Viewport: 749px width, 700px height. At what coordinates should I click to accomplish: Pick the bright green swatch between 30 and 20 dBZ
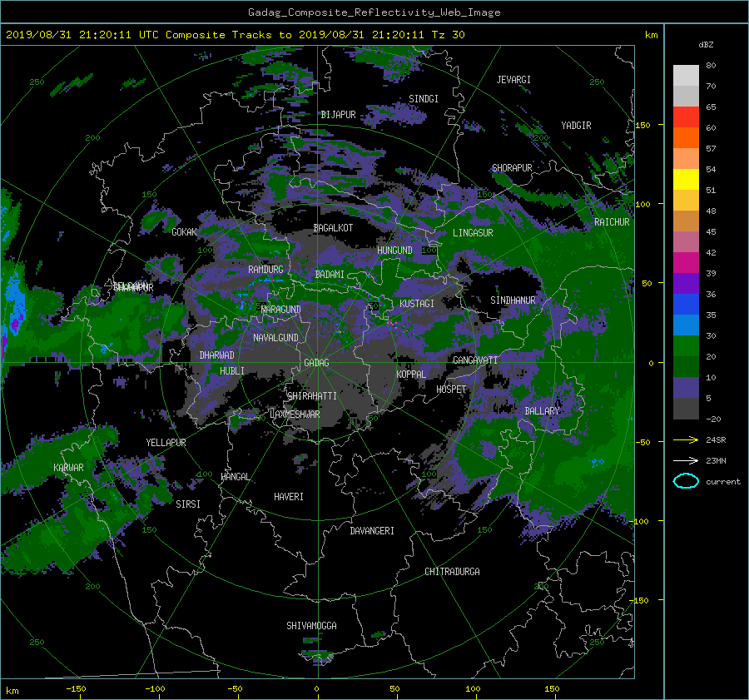[x=686, y=346]
